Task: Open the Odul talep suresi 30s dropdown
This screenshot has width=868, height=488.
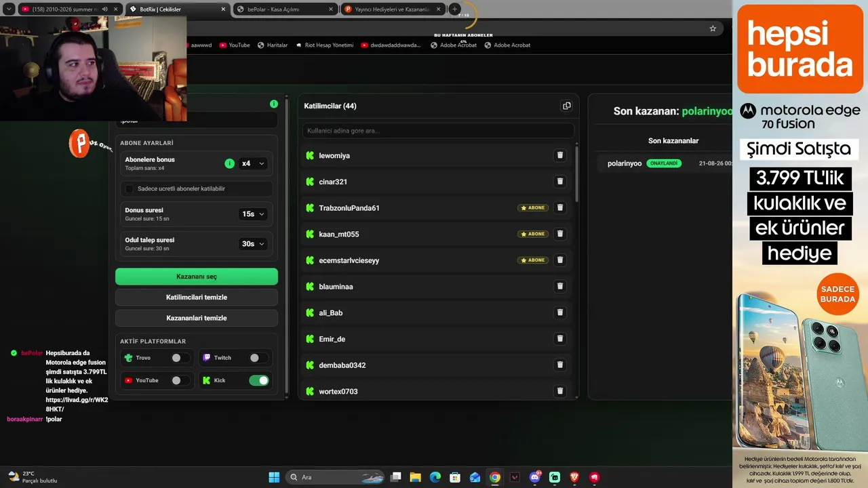Action: [x=253, y=243]
